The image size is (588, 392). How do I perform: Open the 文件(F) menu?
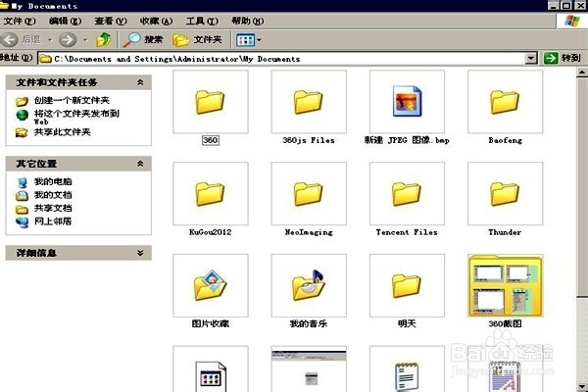pyautogui.click(x=20, y=21)
